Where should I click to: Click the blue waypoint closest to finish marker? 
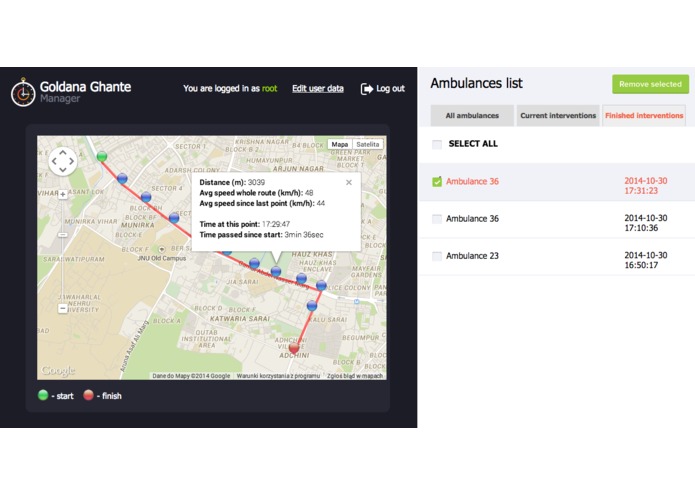tap(312, 305)
